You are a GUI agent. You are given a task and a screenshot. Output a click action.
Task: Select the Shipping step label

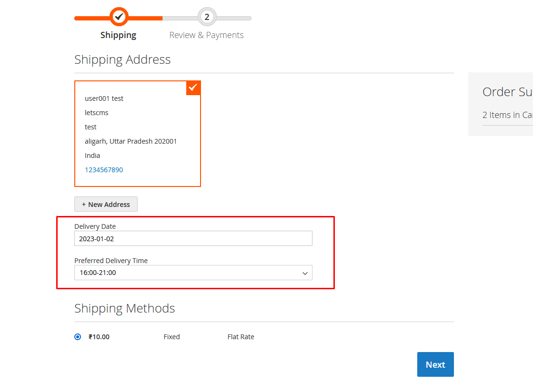118,35
